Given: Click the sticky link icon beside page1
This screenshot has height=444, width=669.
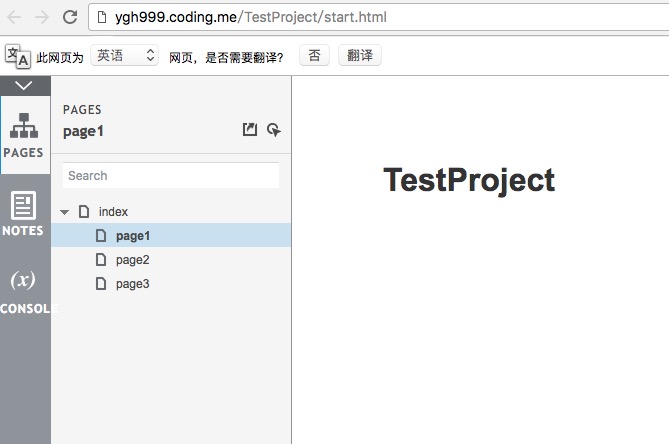Looking at the screenshot, I should pos(250,130).
